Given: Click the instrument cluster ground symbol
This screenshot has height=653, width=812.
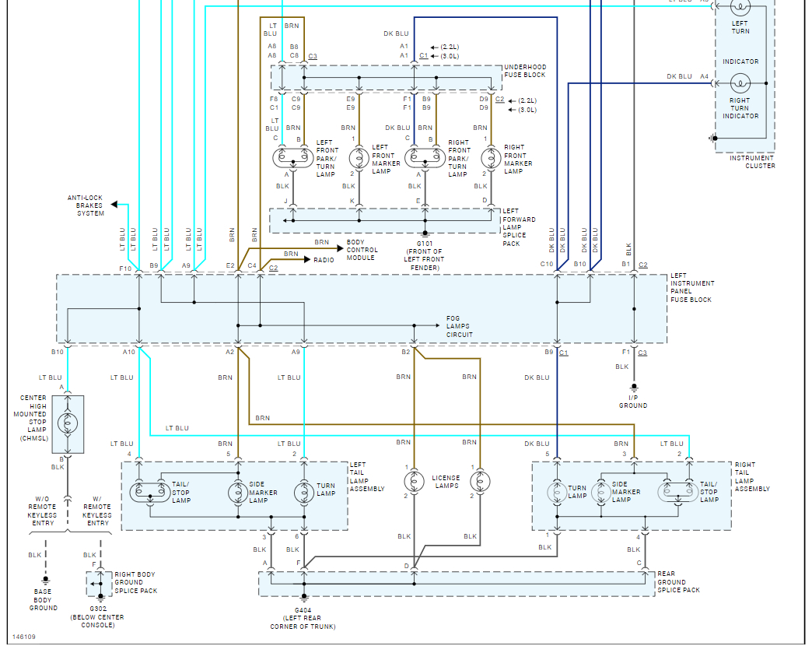Looking at the screenshot, I should click(x=713, y=139).
